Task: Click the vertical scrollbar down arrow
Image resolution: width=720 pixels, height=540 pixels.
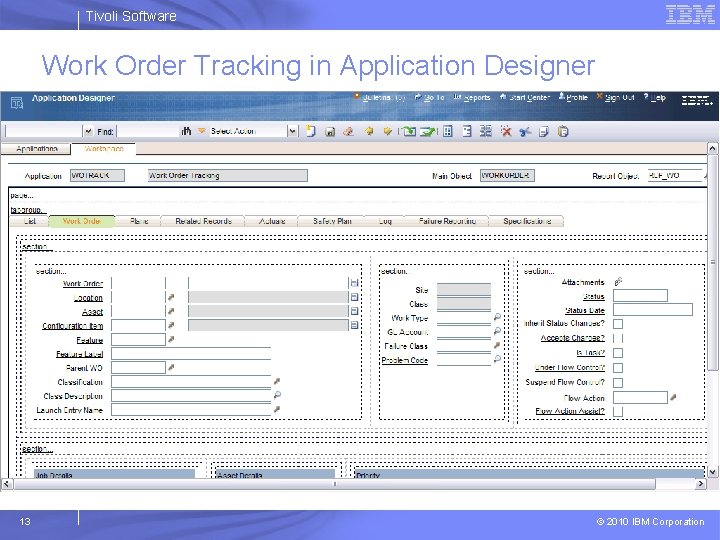Action: [712, 472]
